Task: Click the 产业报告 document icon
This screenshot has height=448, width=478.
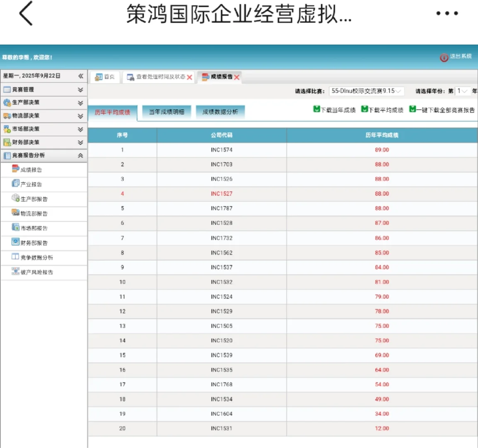Action: [15, 183]
